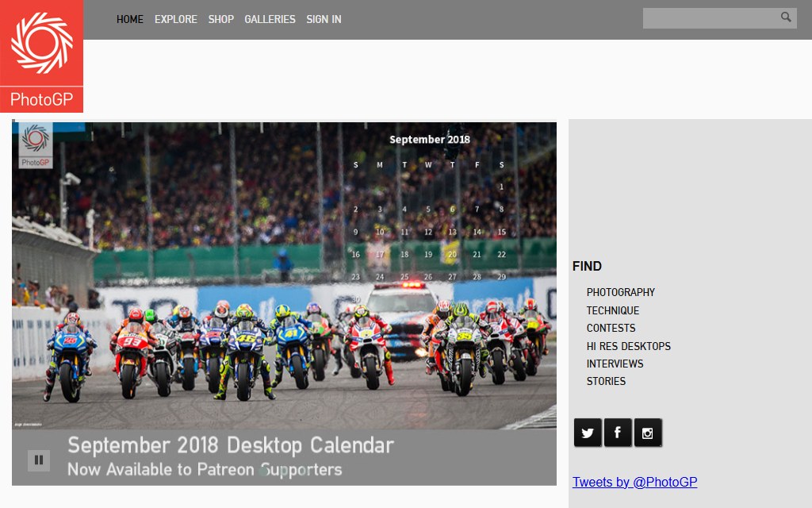Go to the HOME menu item
This screenshot has width=812, height=508.
pos(130,19)
